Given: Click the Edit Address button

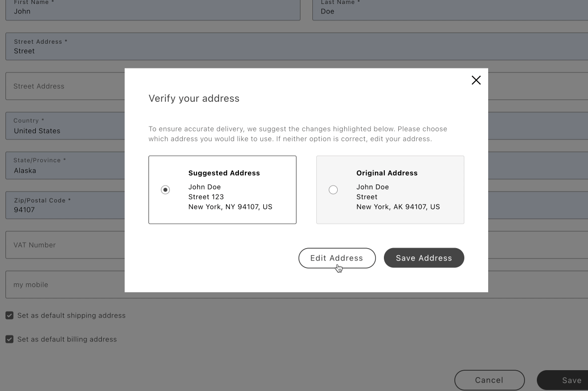Looking at the screenshot, I should click(x=337, y=258).
